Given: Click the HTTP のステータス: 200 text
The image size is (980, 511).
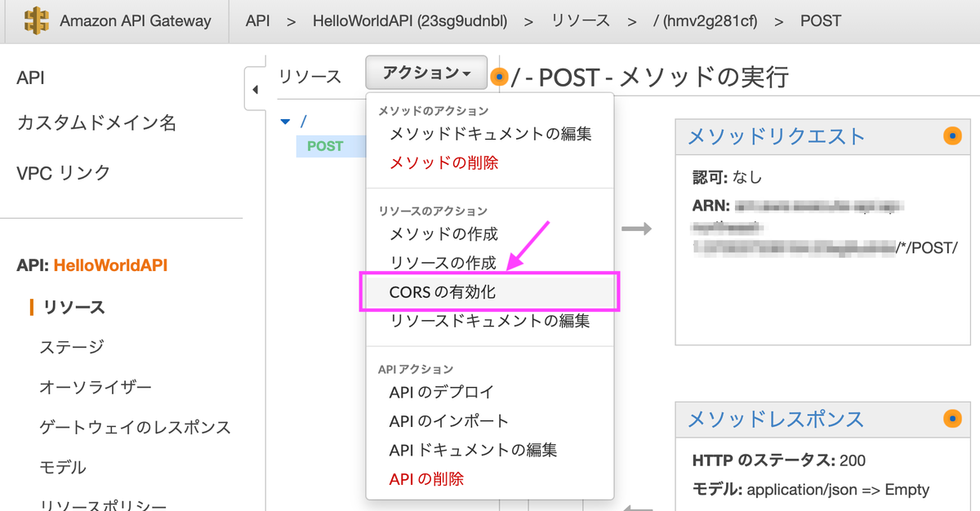Looking at the screenshot, I should [x=778, y=460].
